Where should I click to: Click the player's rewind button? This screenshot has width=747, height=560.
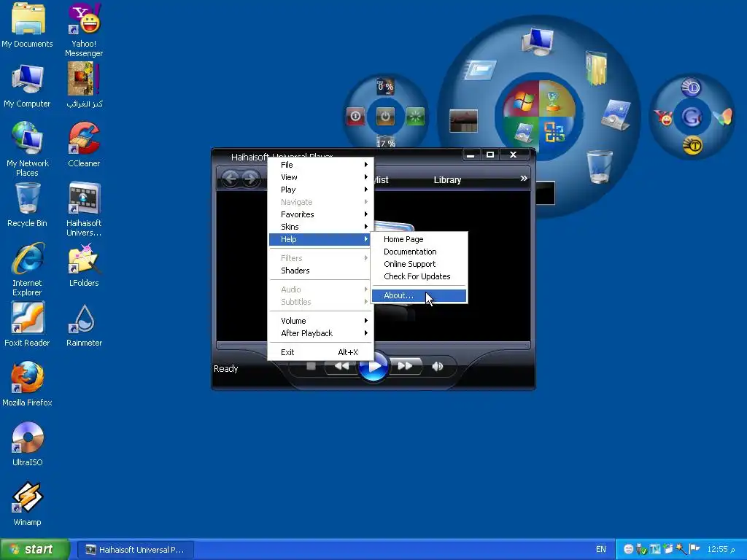pyautogui.click(x=341, y=366)
